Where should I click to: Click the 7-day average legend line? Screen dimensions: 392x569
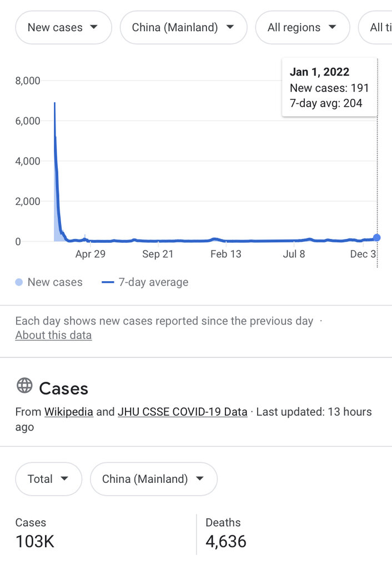(x=108, y=282)
